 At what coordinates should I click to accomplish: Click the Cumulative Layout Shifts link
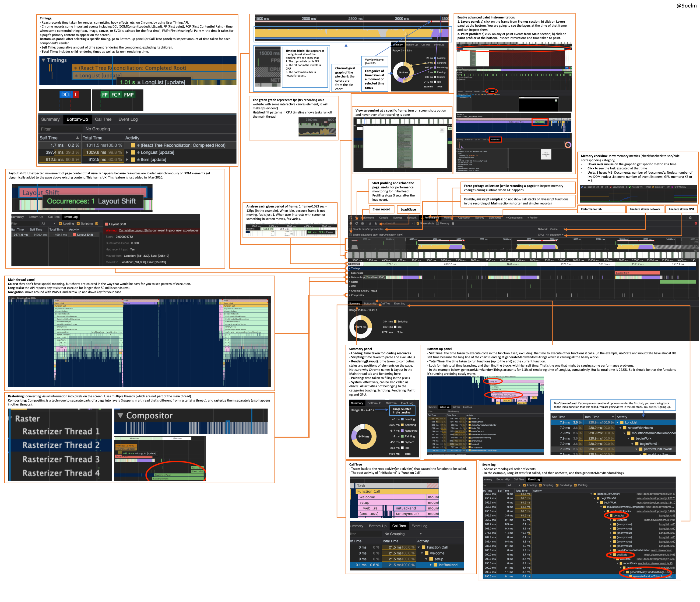135,231
